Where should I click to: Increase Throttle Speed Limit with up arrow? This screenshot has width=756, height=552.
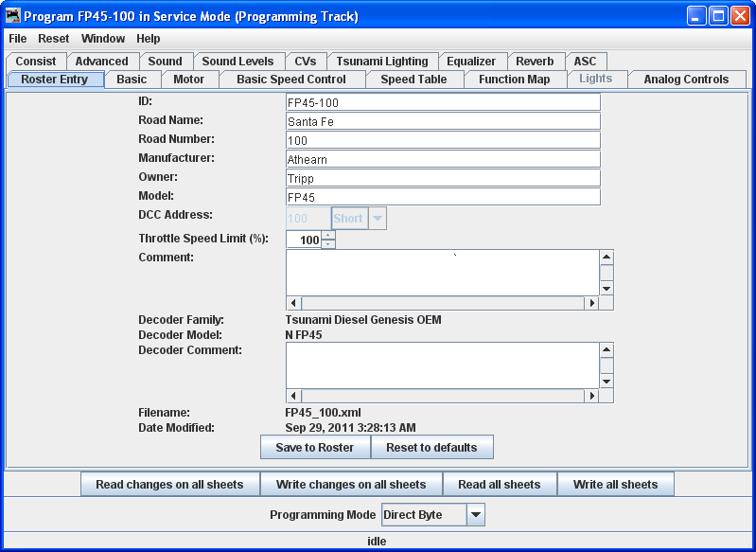[x=328, y=235]
